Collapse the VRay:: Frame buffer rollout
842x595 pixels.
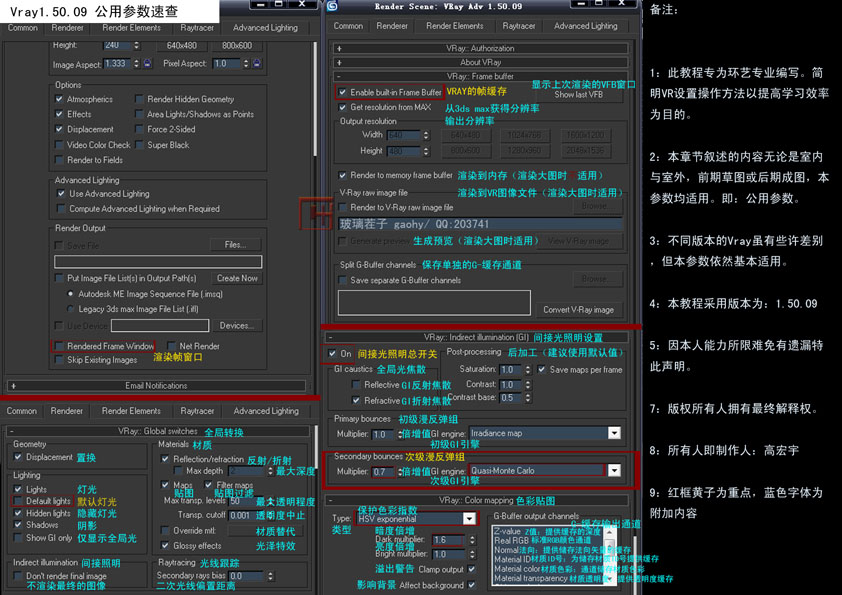(x=481, y=76)
